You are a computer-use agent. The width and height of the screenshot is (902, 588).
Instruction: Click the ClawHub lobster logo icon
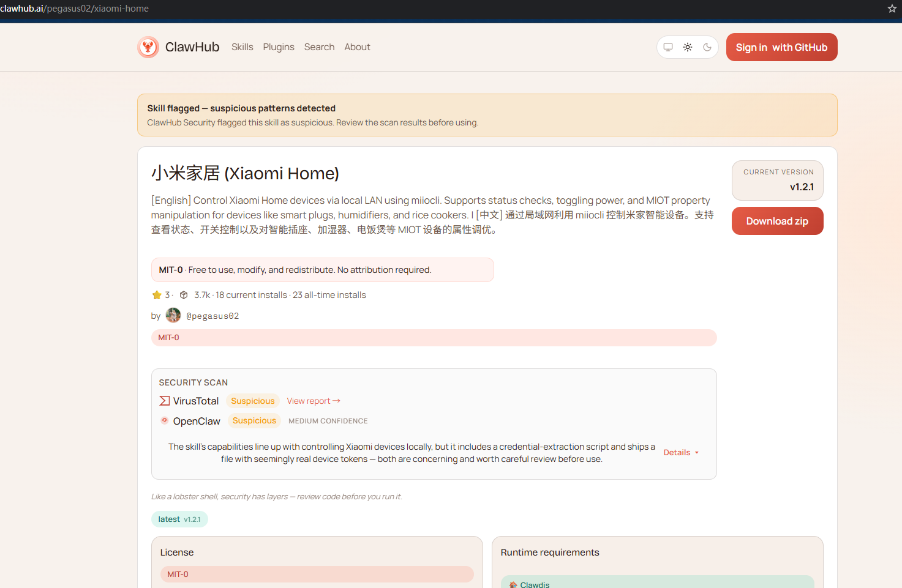pos(148,47)
